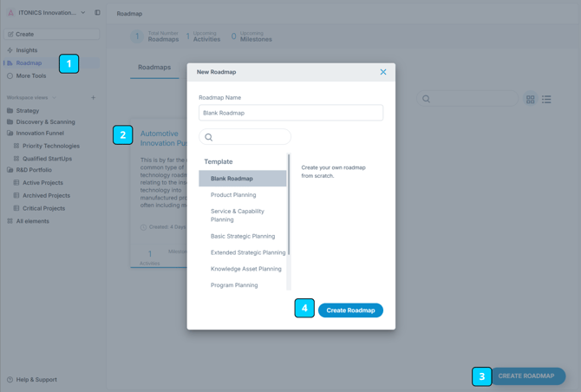Viewport: 581px width, 392px height.
Task: Click the Create Roadmap dialog button
Action: (350, 310)
